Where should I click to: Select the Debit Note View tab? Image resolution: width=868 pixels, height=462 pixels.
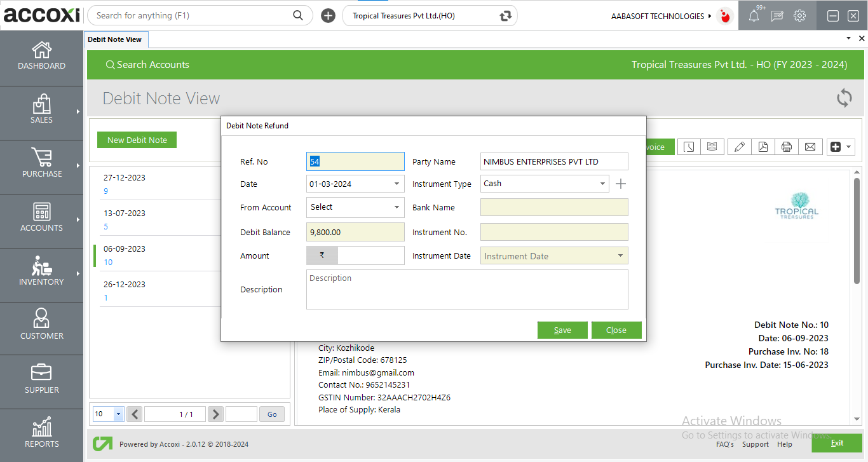115,39
